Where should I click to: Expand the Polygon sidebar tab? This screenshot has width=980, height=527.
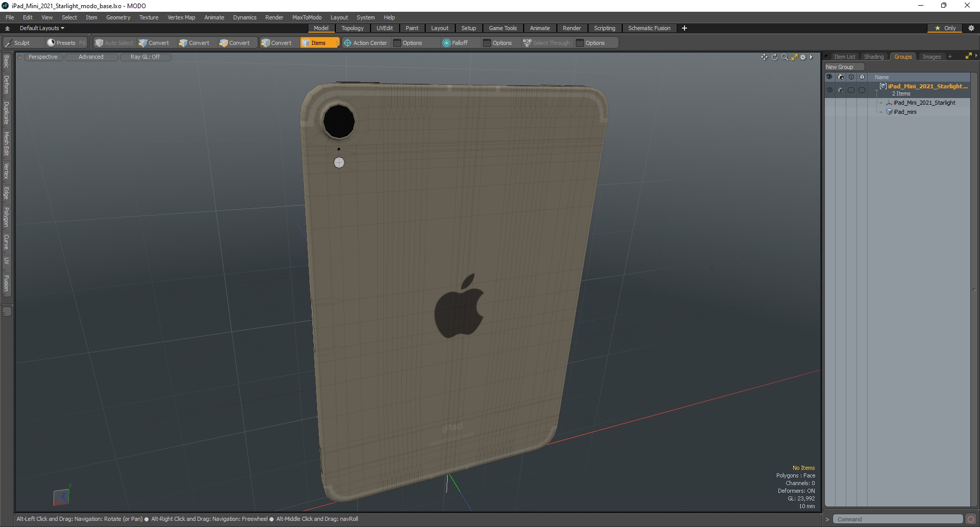click(x=7, y=218)
